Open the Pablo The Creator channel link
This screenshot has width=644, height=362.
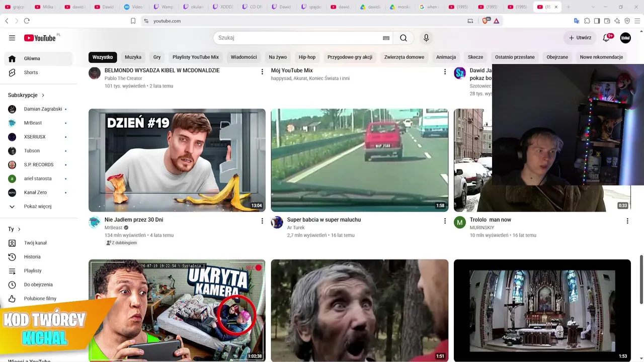pos(123,78)
